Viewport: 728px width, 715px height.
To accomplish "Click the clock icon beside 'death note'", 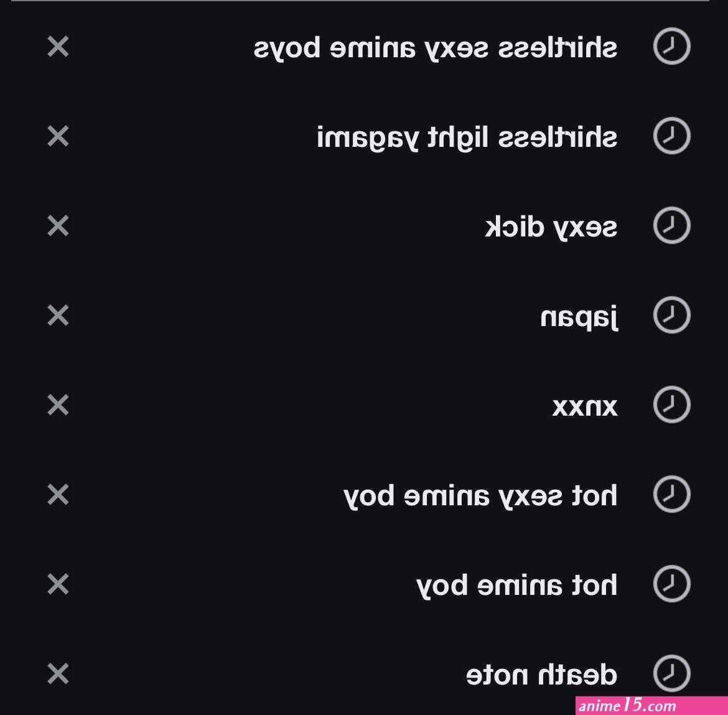I will 671,673.
